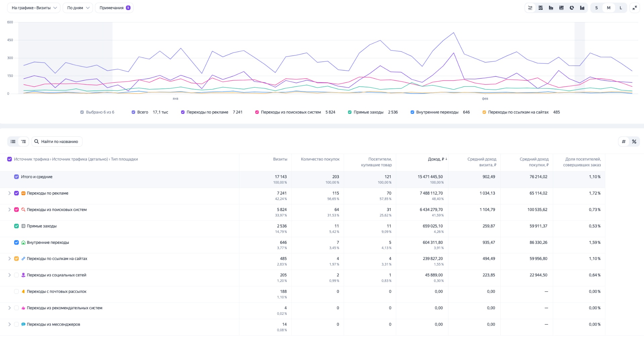Enable percentage display with the % icon

(634, 141)
